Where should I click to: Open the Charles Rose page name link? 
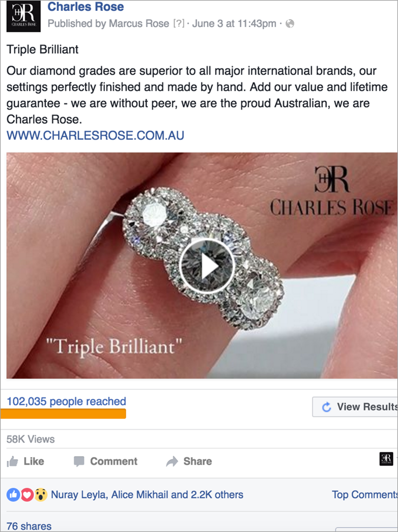click(85, 6)
